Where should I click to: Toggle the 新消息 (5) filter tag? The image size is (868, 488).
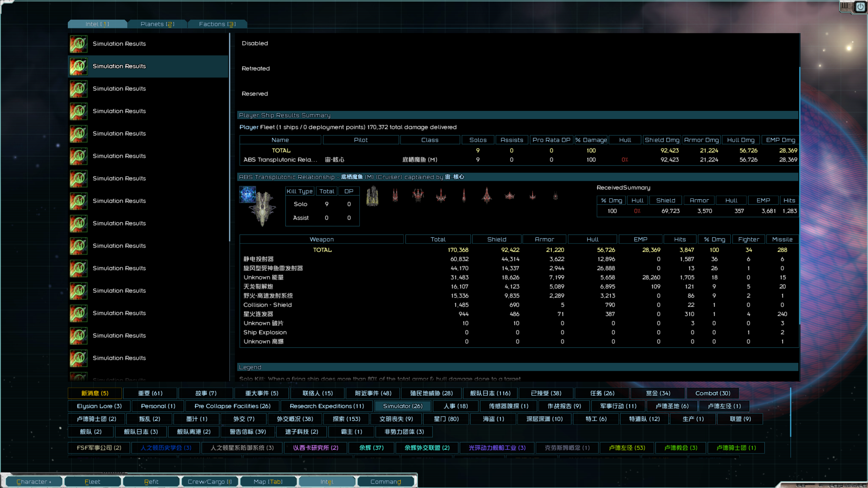95,393
